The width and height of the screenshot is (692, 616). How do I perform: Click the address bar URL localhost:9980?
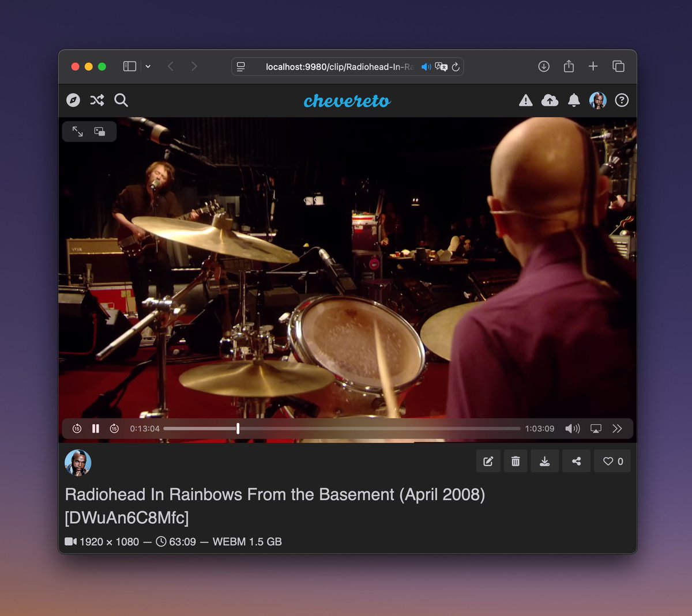click(x=339, y=67)
